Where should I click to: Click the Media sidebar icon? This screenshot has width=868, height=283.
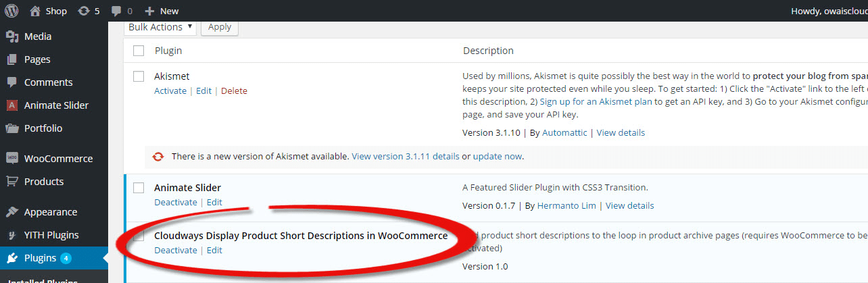[12, 36]
